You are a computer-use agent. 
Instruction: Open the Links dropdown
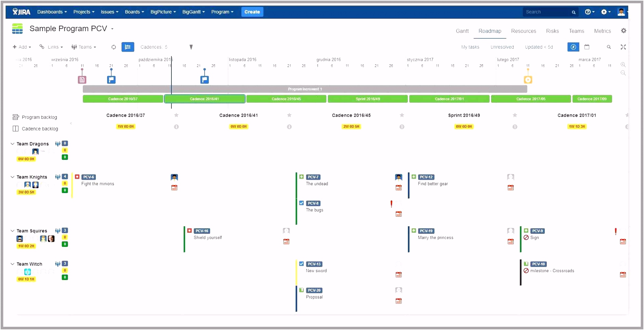[x=51, y=47]
